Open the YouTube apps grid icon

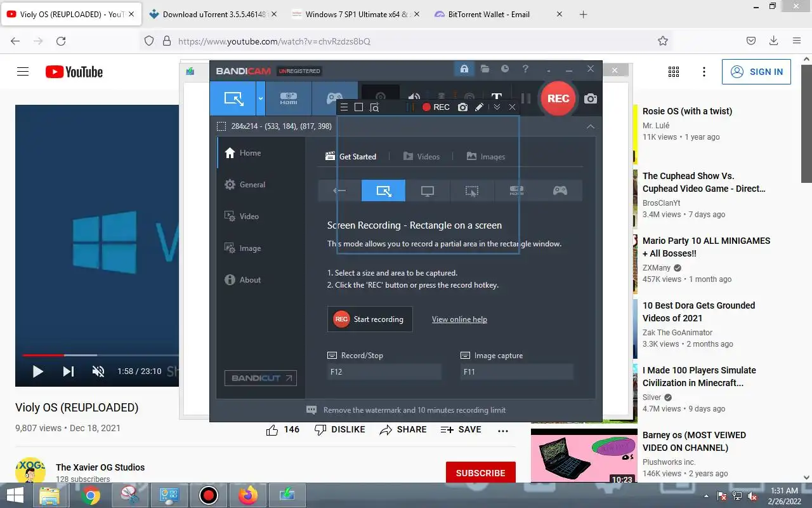tap(674, 72)
